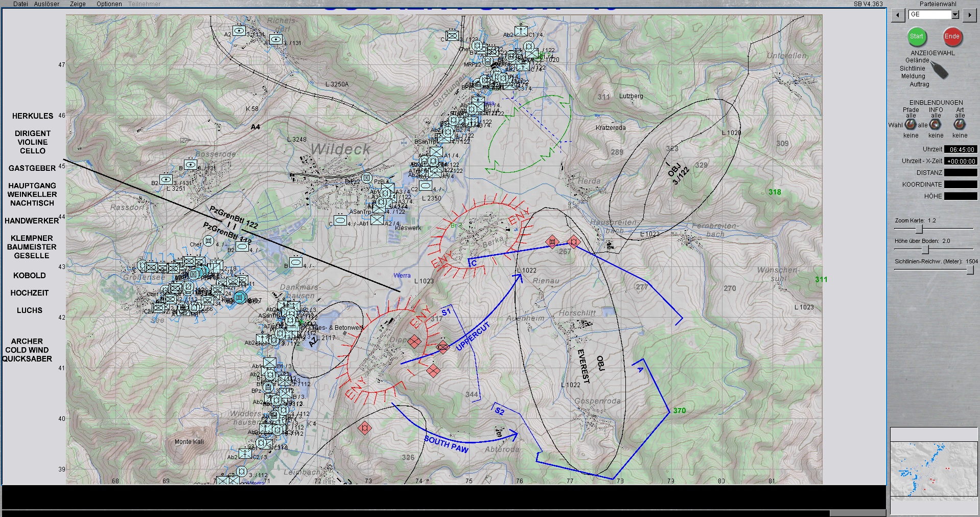Select the C2 4./- unit icon above L 2350

coord(425,186)
